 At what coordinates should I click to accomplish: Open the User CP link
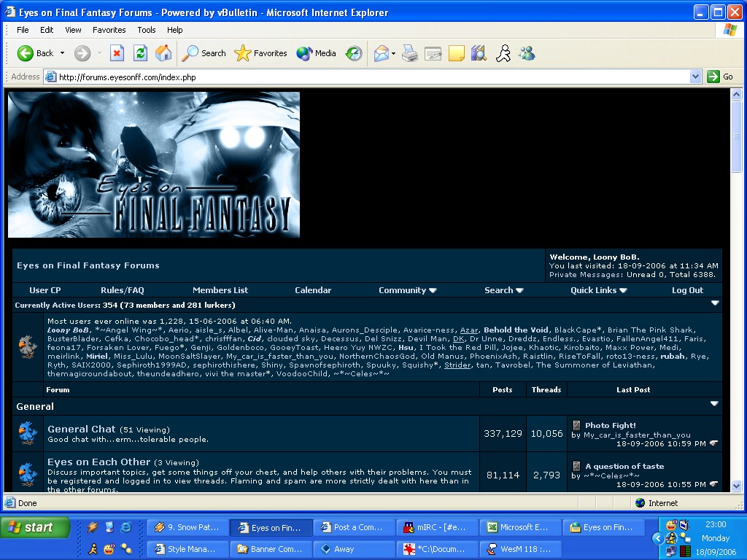coord(44,290)
